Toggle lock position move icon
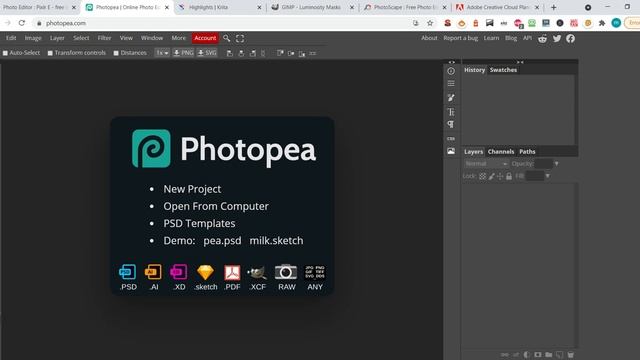640x360 pixels. point(500,176)
